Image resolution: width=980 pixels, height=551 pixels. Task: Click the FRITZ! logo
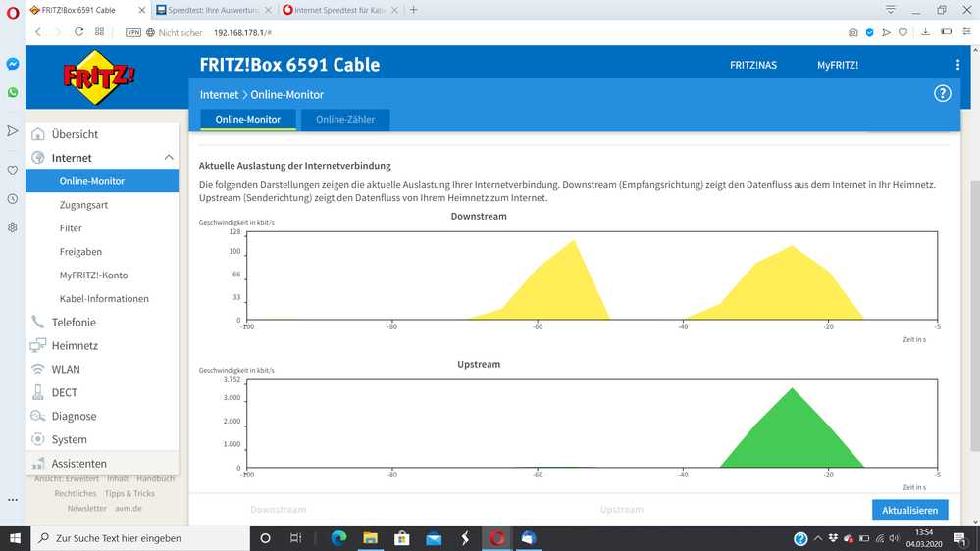pos(99,77)
